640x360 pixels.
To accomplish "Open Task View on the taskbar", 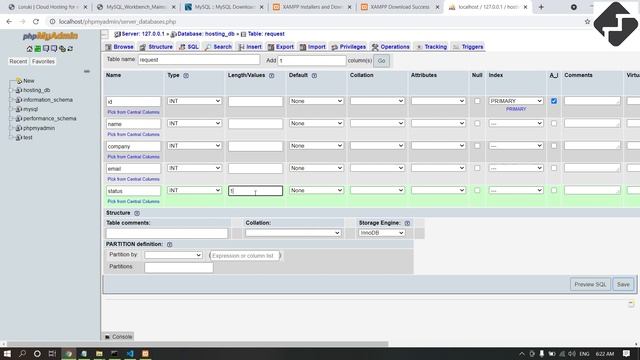I will [52, 353].
